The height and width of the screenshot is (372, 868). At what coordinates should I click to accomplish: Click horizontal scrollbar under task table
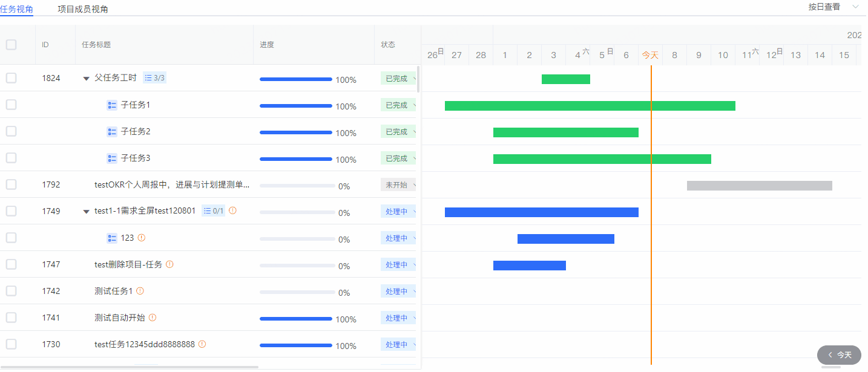point(129,367)
